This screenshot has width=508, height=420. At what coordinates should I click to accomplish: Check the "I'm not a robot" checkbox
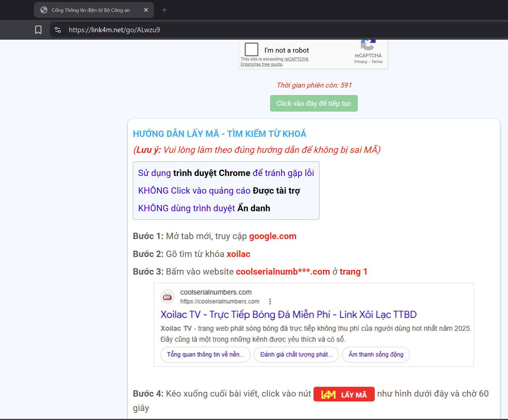pos(251,50)
